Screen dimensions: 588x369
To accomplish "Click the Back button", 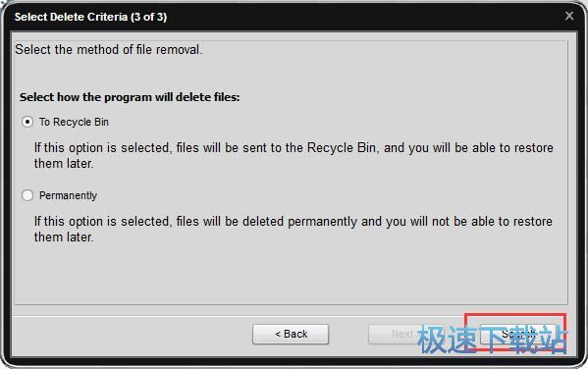I will pyautogui.click(x=291, y=334).
